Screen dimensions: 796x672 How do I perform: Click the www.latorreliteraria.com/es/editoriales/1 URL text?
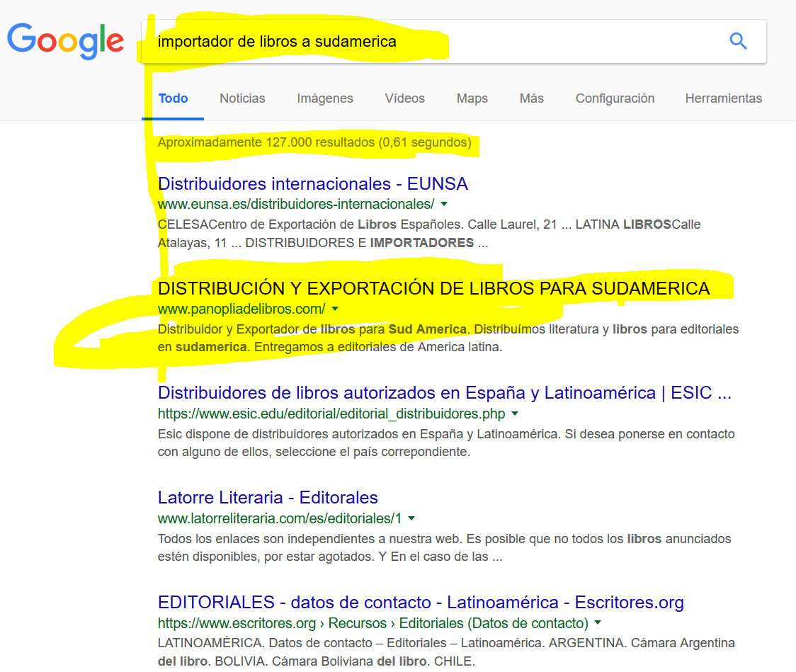tap(280, 518)
